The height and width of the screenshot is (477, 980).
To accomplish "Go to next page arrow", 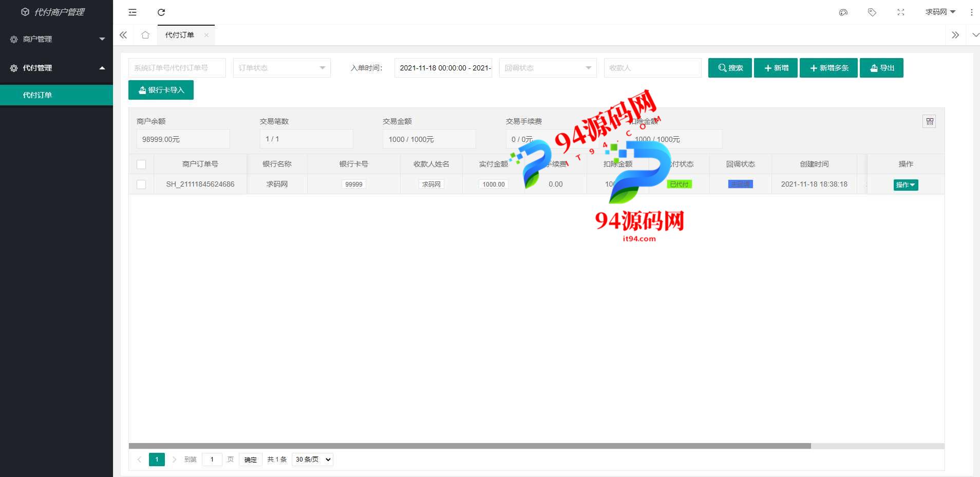I will tap(174, 460).
